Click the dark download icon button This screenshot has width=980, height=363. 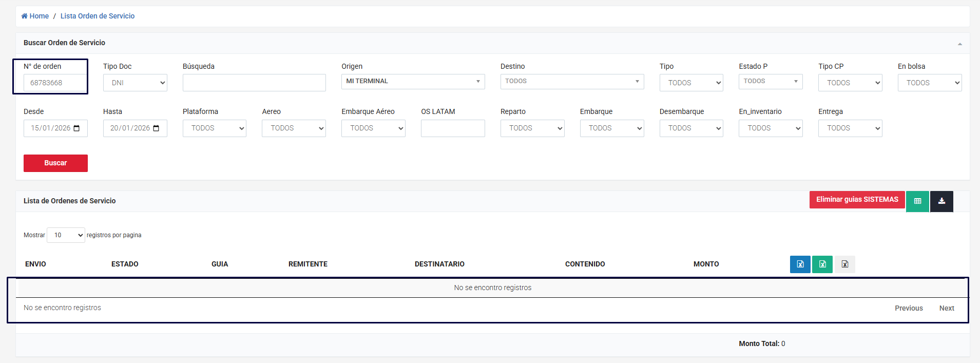[941, 201]
